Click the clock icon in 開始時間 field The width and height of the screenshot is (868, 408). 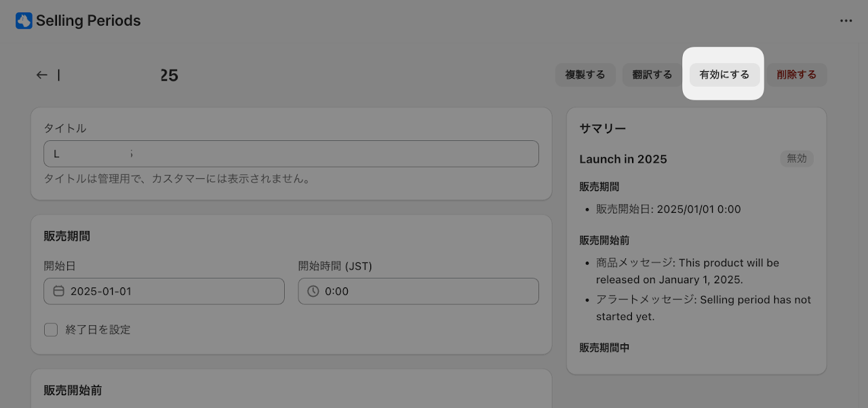[313, 291]
